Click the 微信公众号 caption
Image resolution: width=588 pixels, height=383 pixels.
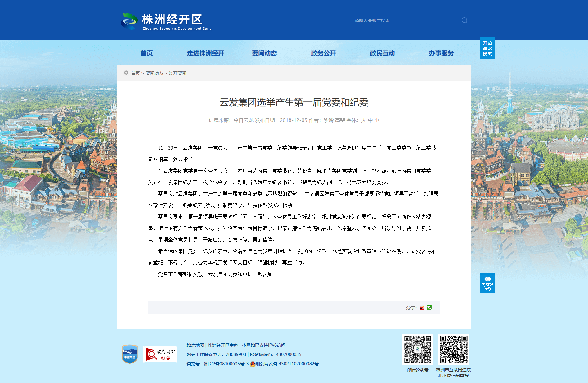[x=417, y=370]
